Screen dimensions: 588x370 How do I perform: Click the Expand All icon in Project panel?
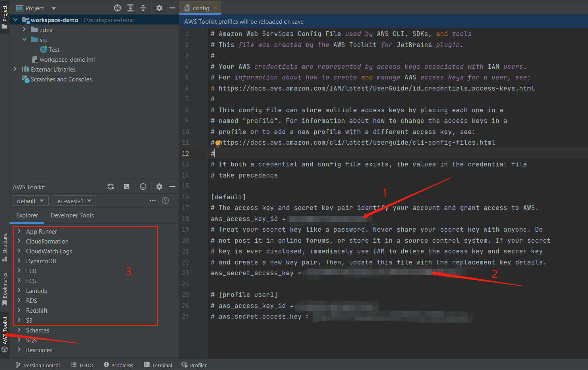pos(130,8)
